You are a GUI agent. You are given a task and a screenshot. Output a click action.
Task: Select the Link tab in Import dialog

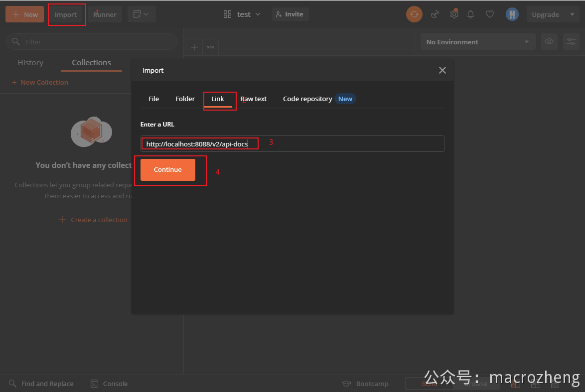coord(218,99)
